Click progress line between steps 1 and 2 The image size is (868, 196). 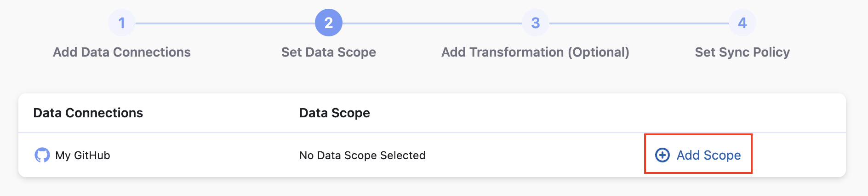225,23
